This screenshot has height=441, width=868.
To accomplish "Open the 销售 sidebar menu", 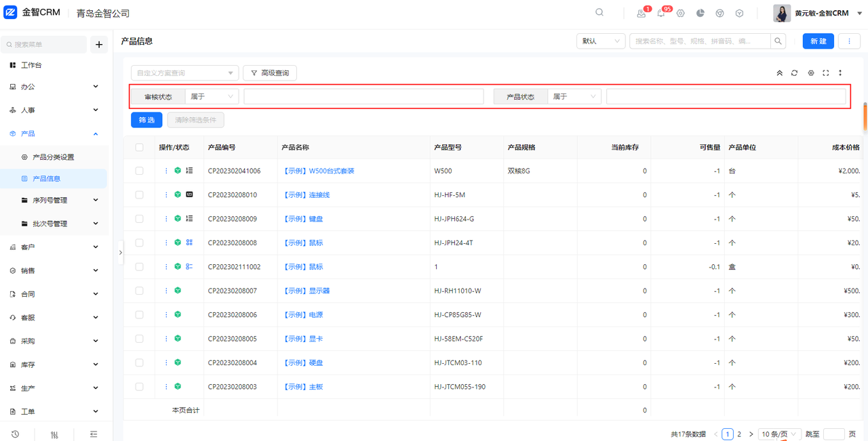I will (x=54, y=270).
